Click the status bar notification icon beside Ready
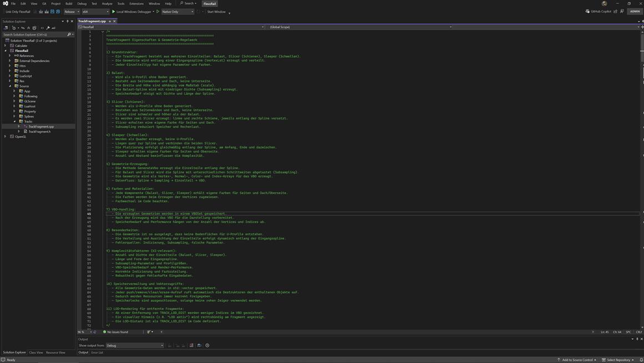644x363 pixels. point(3,360)
